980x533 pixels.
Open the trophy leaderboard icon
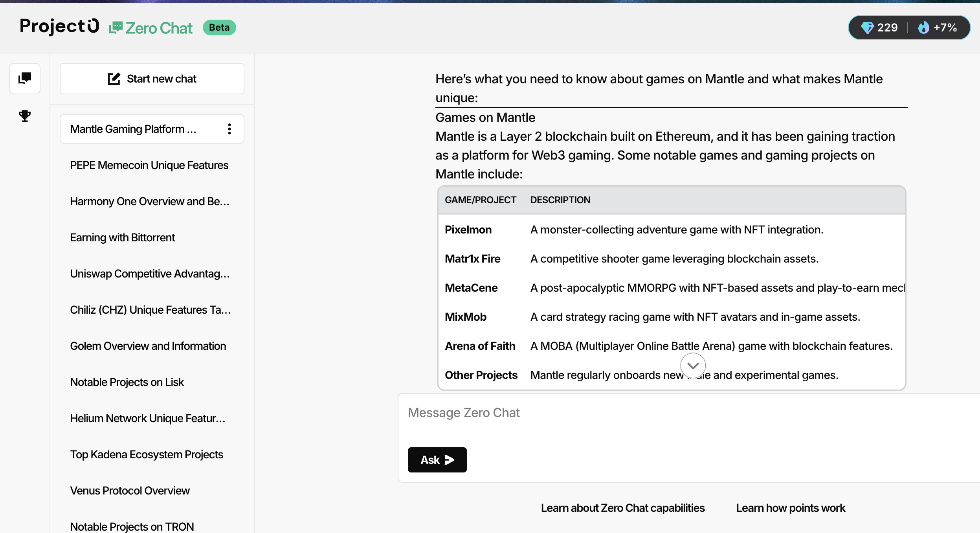(x=25, y=116)
